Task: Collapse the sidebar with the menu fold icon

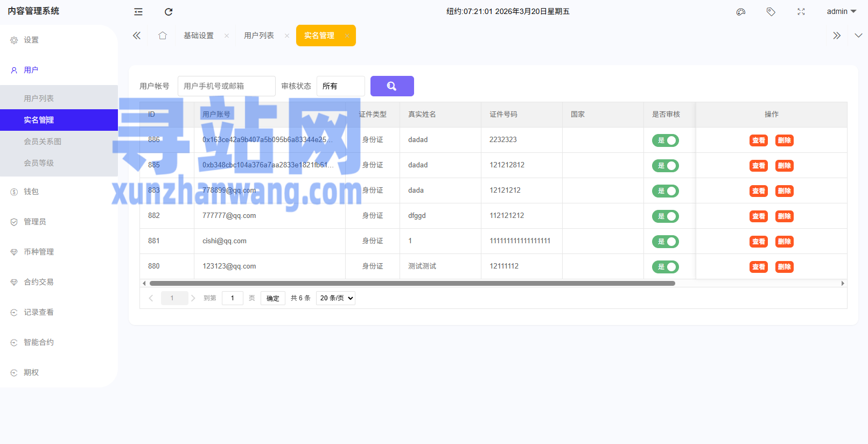Action: [x=138, y=12]
